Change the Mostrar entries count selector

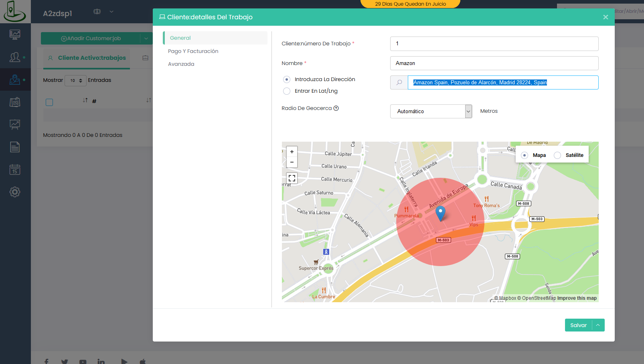pyautogui.click(x=76, y=81)
